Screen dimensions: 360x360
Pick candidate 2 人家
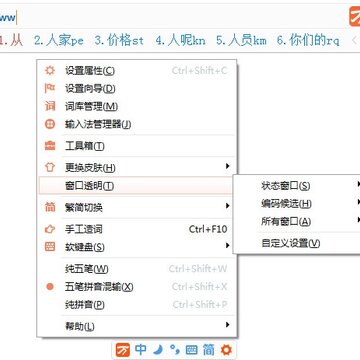coord(59,41)
